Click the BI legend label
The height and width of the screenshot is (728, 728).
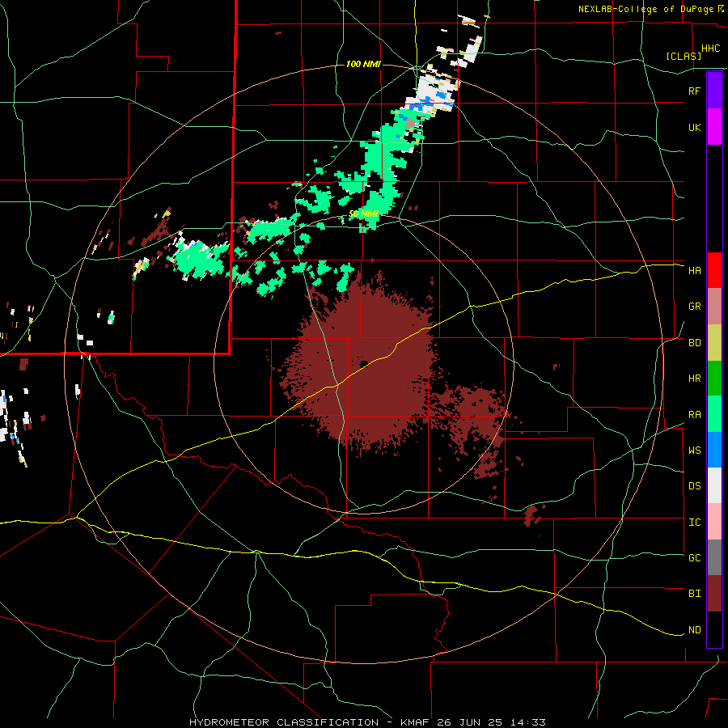[x=694, y=594]
